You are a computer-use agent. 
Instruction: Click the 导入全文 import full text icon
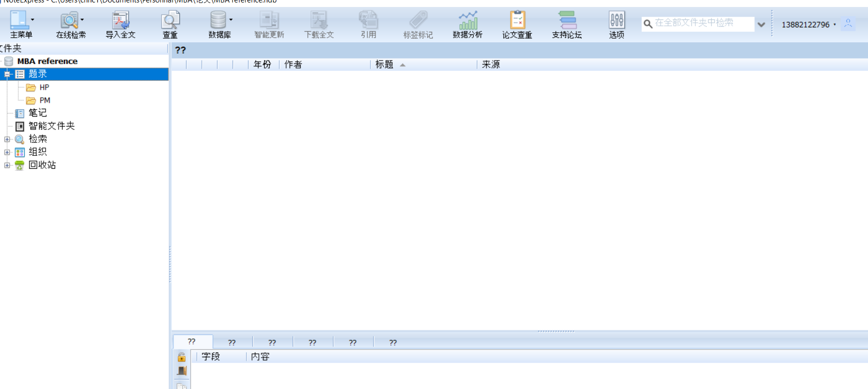click(x=120, y=21)
